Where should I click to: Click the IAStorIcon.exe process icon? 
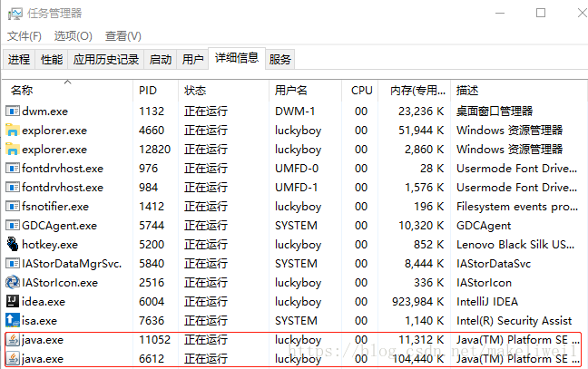tap(13, 283)
